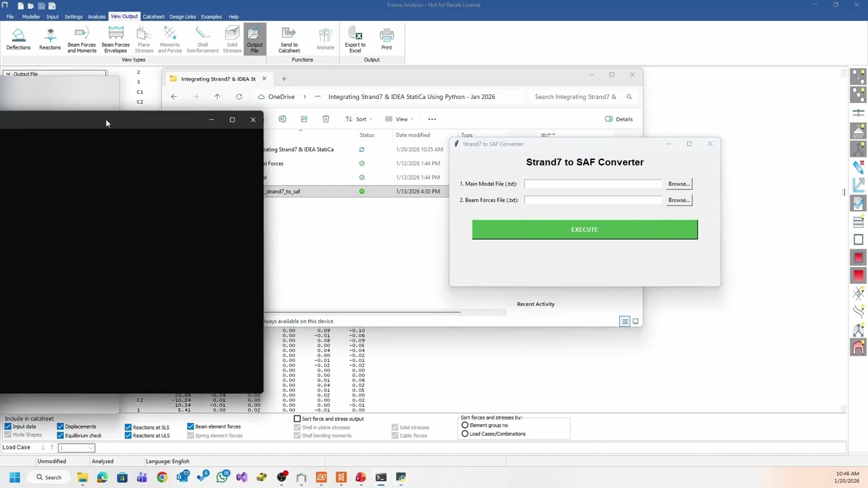868x488 pixels.
Task: Collapse the Output File panel header
Action: point(7,74)
